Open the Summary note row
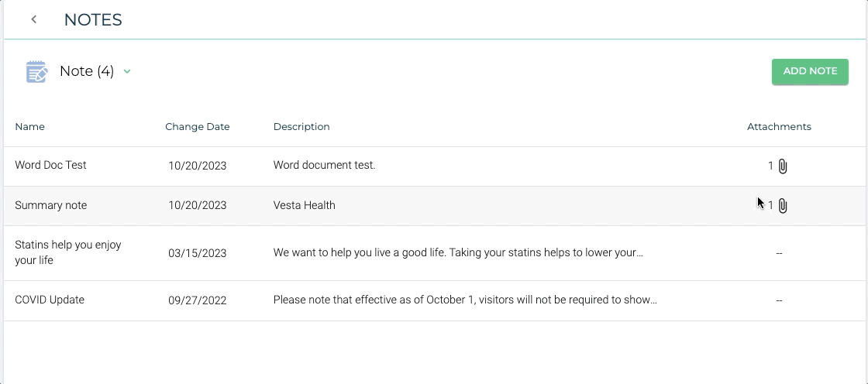 (x=436, y=206)
